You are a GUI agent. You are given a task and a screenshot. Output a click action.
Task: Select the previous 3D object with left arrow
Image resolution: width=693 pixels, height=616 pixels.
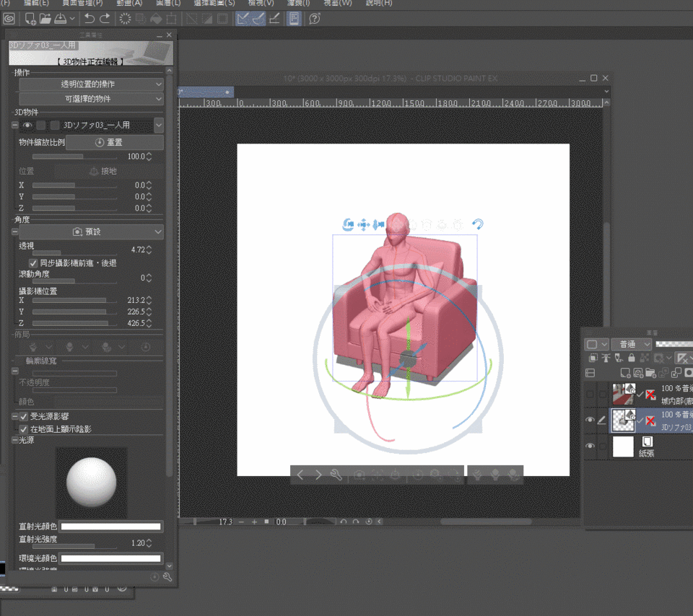click(x=301, y=475)
